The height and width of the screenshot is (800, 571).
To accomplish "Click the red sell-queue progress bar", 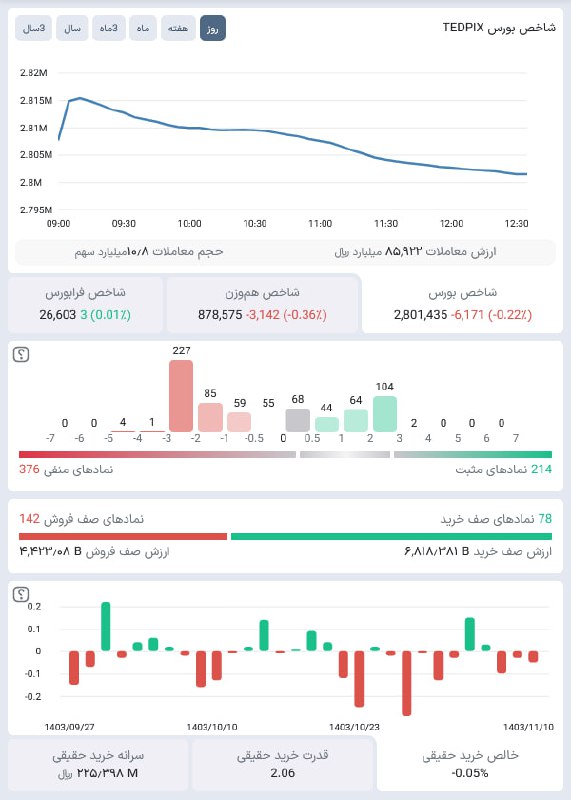I will [x=123, y=536].
